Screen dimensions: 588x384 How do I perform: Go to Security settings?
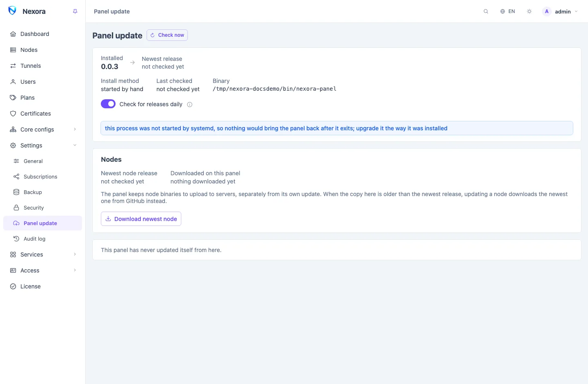click(x=42, y=208)
